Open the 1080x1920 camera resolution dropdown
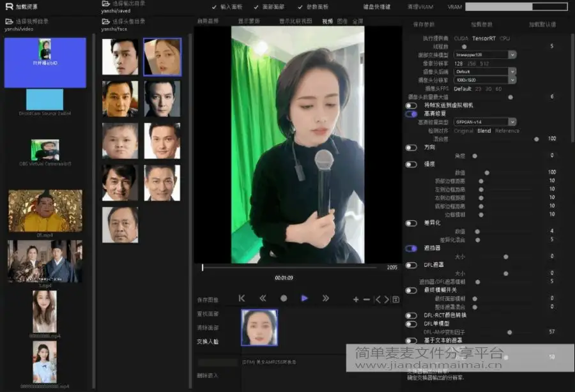 click(485, 80)
